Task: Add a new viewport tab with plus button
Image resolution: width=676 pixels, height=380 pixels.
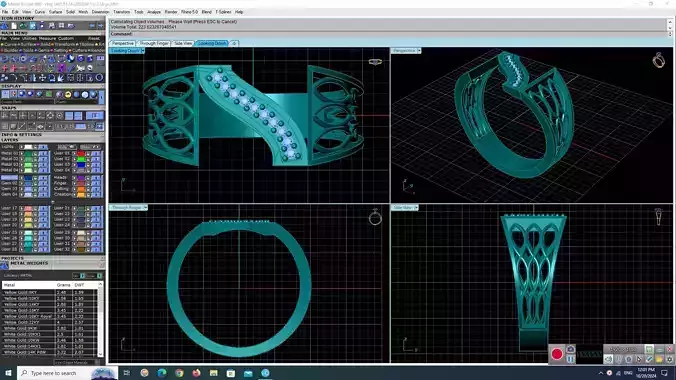Action: (234, 43)
